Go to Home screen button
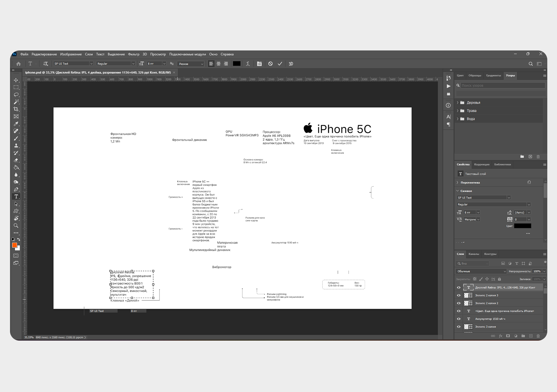The image size is (557, 392). click(18, 64)
